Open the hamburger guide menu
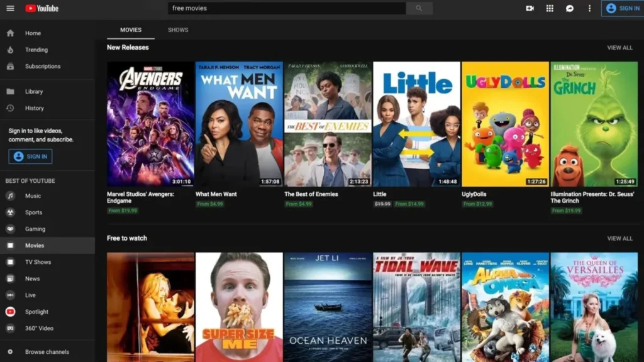Screen dimensions: 644x362 point(10,8)
